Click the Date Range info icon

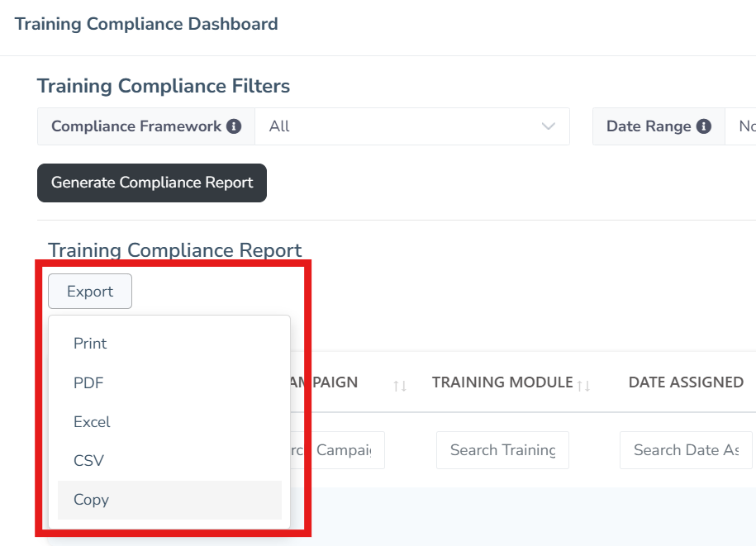[704, 126]
